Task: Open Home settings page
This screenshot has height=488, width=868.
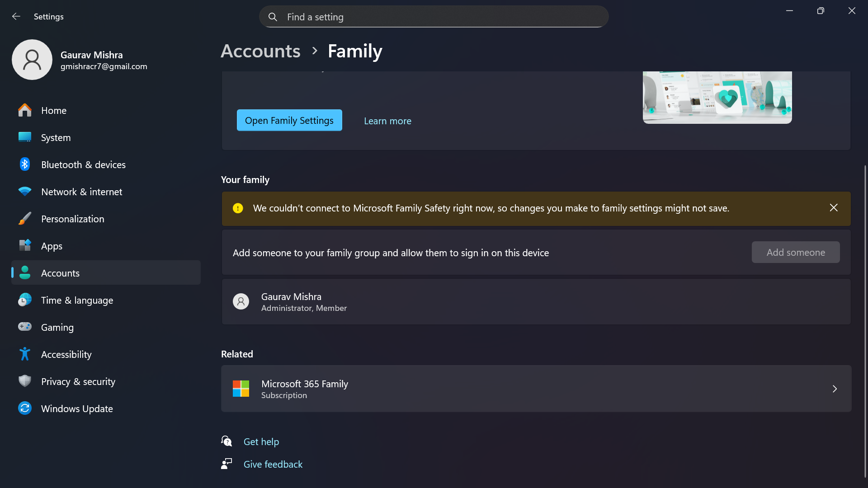Action: [x=106, y=110]
